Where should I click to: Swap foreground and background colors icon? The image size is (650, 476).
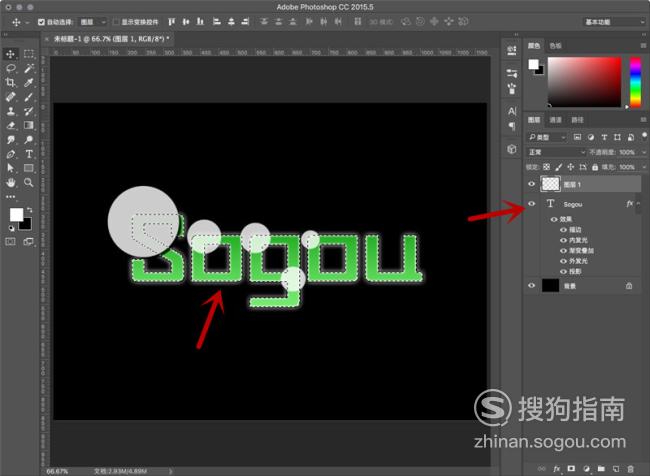pyautogui.click(x=29, y=209)
